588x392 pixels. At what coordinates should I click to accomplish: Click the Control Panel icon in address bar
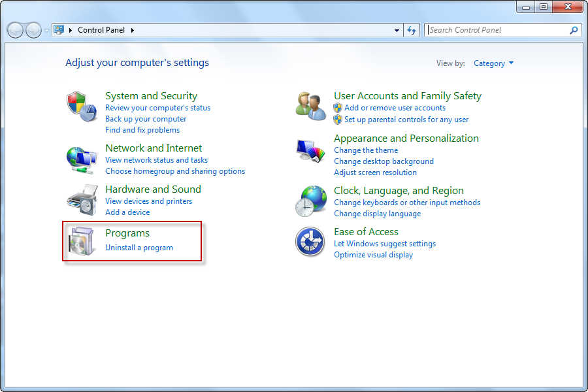pos(59,29)
